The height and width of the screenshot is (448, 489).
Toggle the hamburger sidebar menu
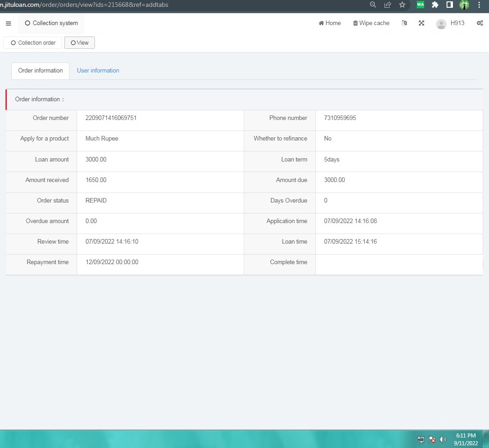(8, 23)
